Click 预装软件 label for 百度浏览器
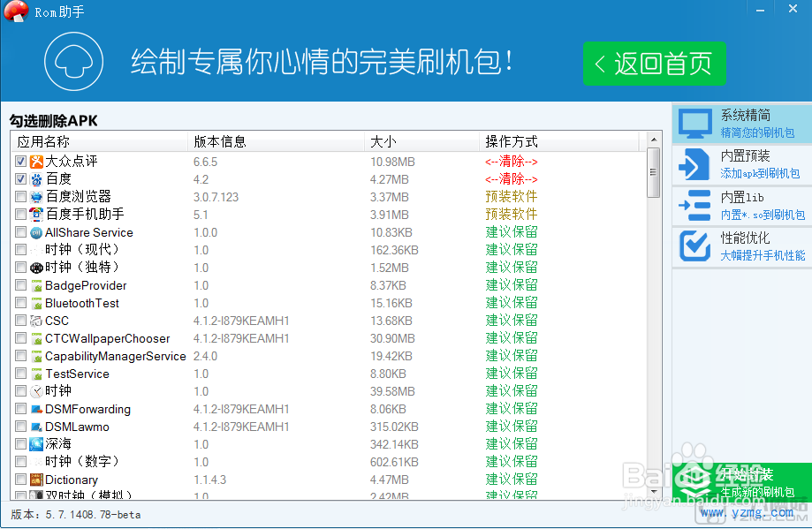 [x=511, y=197]
